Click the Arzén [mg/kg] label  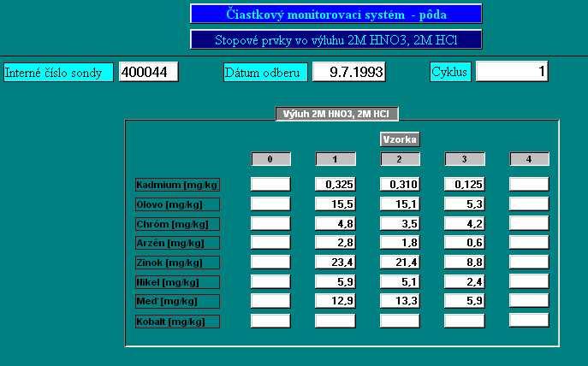coord(177,243)
